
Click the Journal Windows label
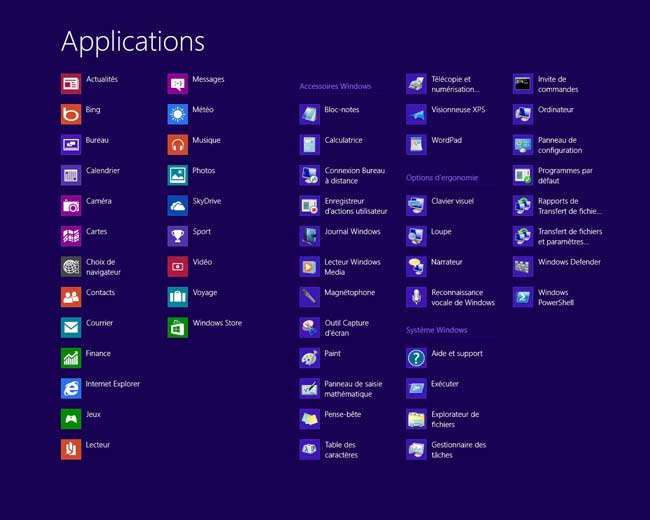pyautogui.click(x=352, y=231)
